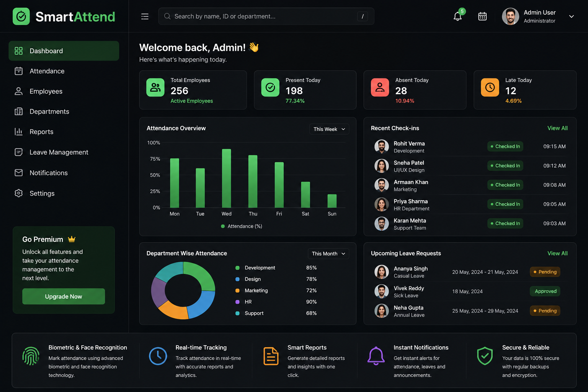
Task: Open the This Month dropdown
Action: [328, 253]
